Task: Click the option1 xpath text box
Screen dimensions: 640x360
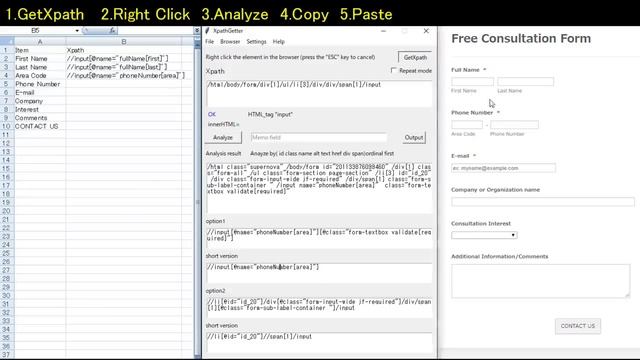Action: (x=319, y=238)
